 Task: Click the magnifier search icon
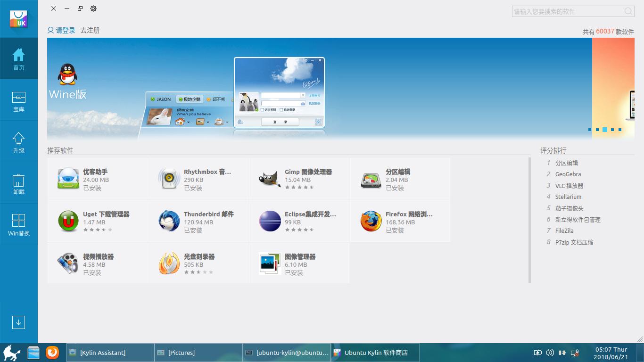pyautogui.click(x=628, y=11)
